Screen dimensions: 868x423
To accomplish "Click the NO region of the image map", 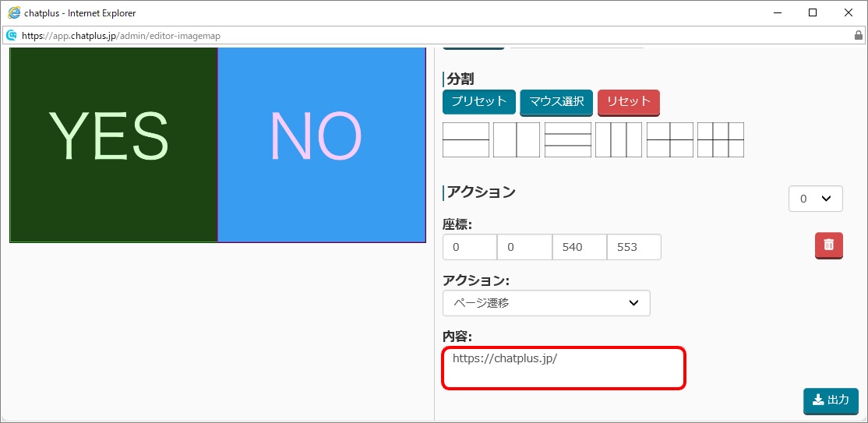I will (x=322, y=144).
